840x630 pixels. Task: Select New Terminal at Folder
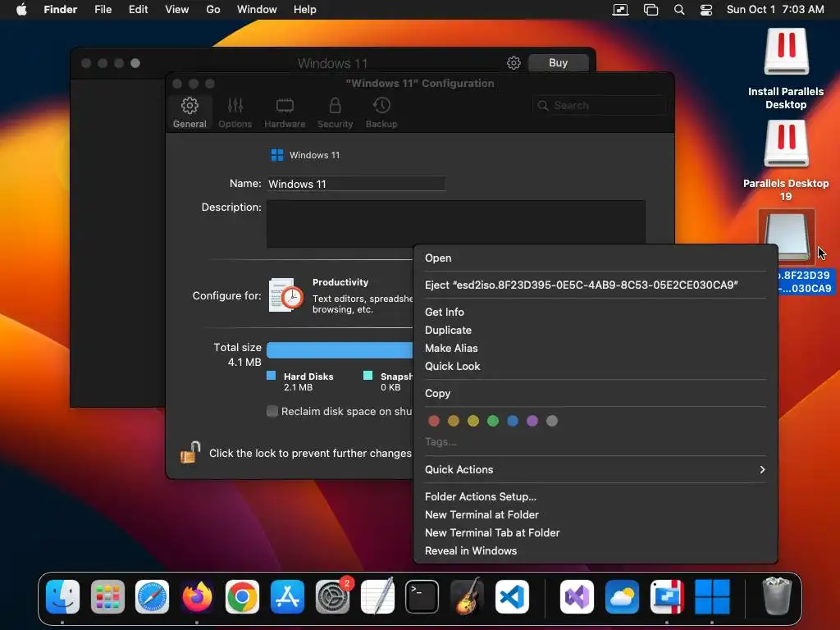point(596,515)
